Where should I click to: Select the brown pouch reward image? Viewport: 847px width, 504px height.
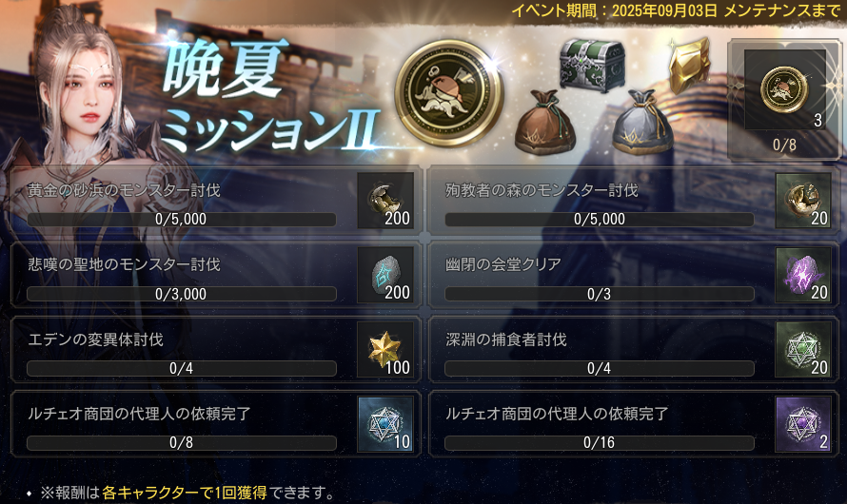(x=544, y=123)
